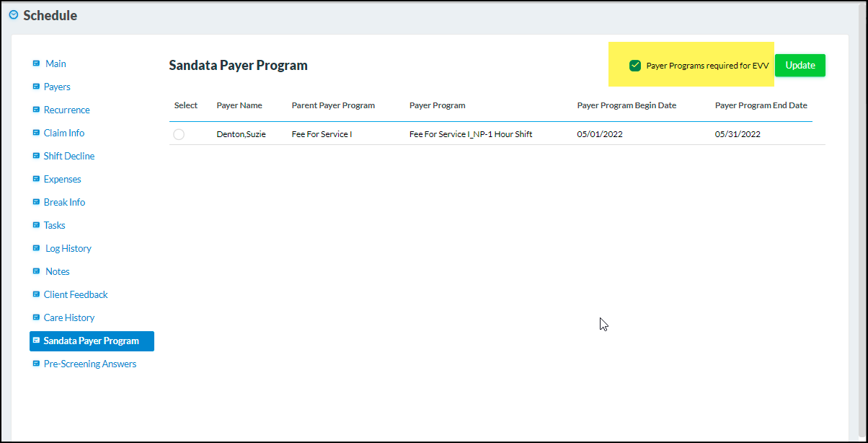Open the Care History section
The width and height of the screenshot is (868, 443).
click(x=68, y=317)
